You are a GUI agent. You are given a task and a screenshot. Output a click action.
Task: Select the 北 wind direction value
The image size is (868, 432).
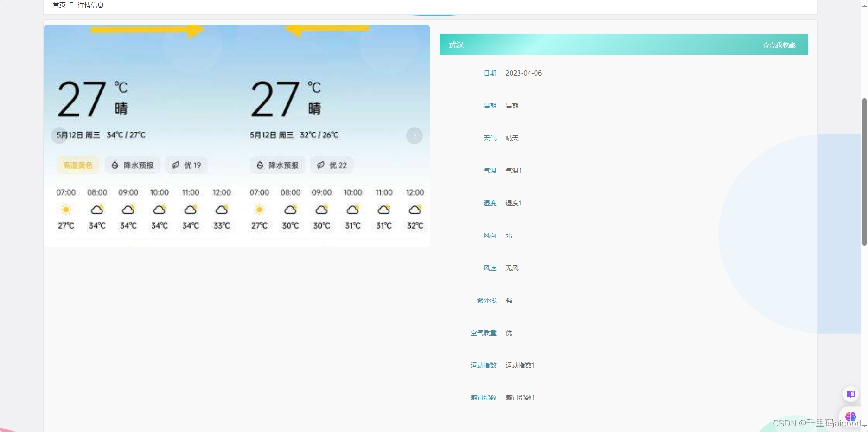(x=509, y=235)
